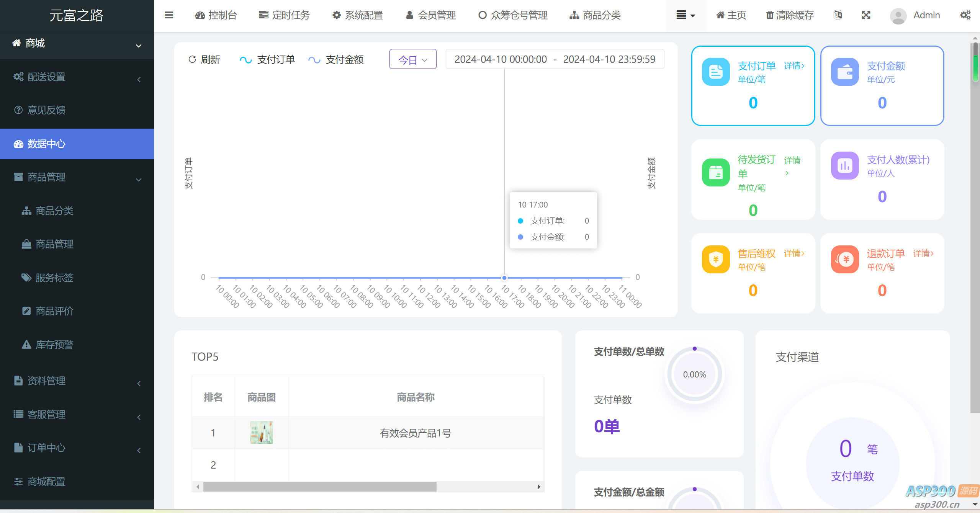The height and width of the screenshot is (513, 980).
Task: Select 库存预警 in the sidebar
Action: click(54, 345)
